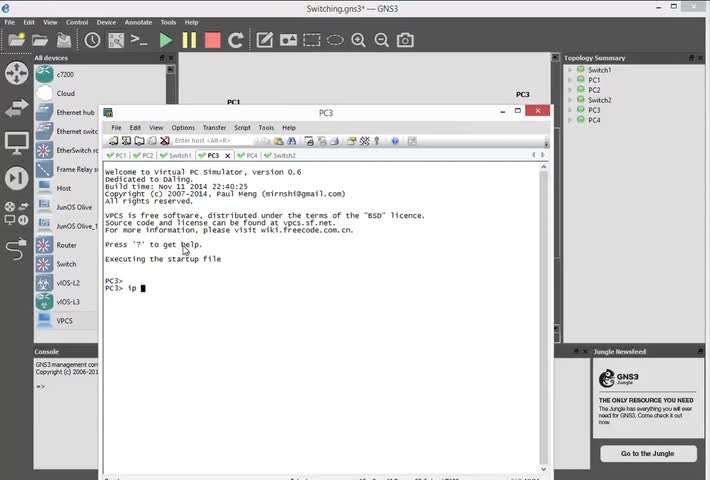This screenshot has width=710, height=480.
Task: Select the JunOS Olive device
Action: pyautogui.click(x=66, y=207)
